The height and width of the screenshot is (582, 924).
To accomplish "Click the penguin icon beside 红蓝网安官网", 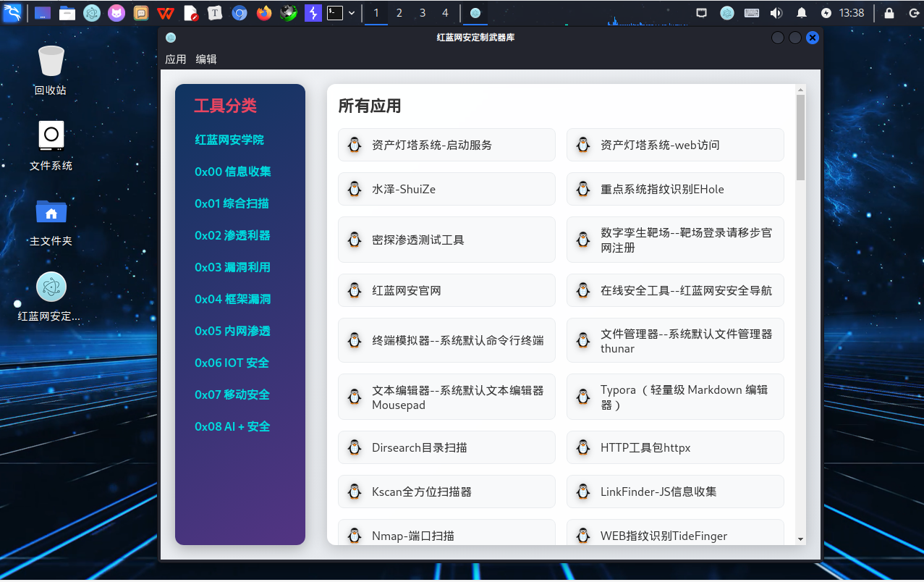I will point(355,290).
